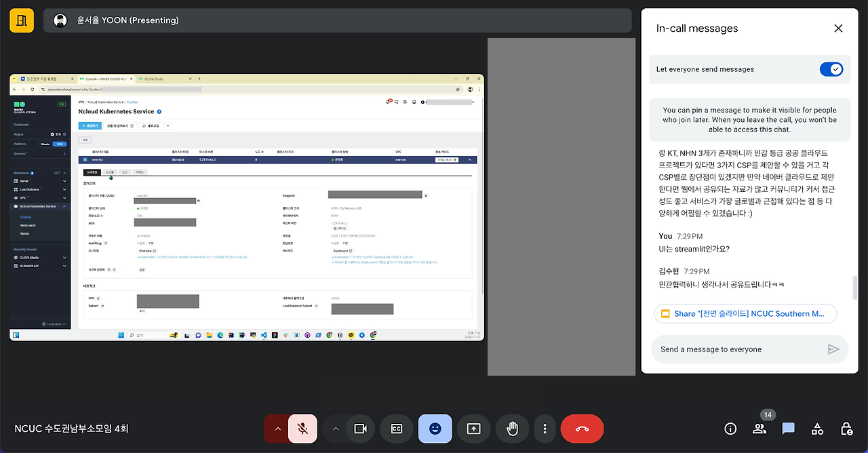The image size is (868, 453).
Task: Click the 가이드 보기 button in cluster row
Action: point(447,160)
